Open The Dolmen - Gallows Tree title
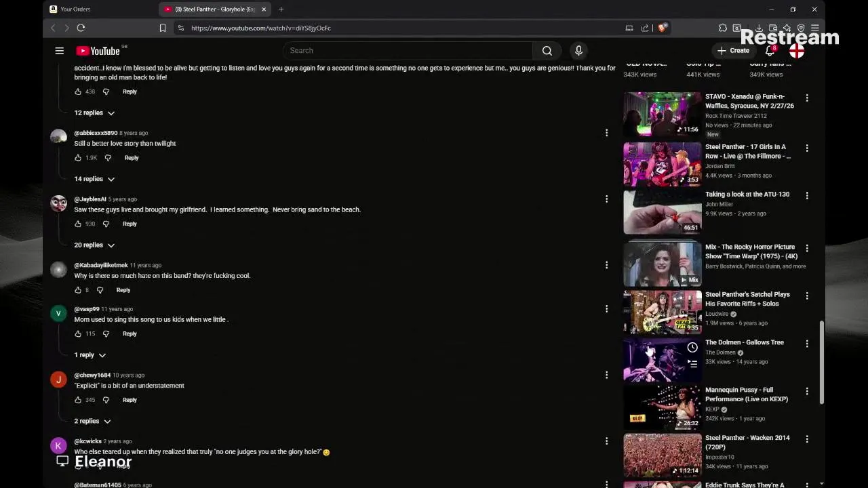 click(745, 342)
